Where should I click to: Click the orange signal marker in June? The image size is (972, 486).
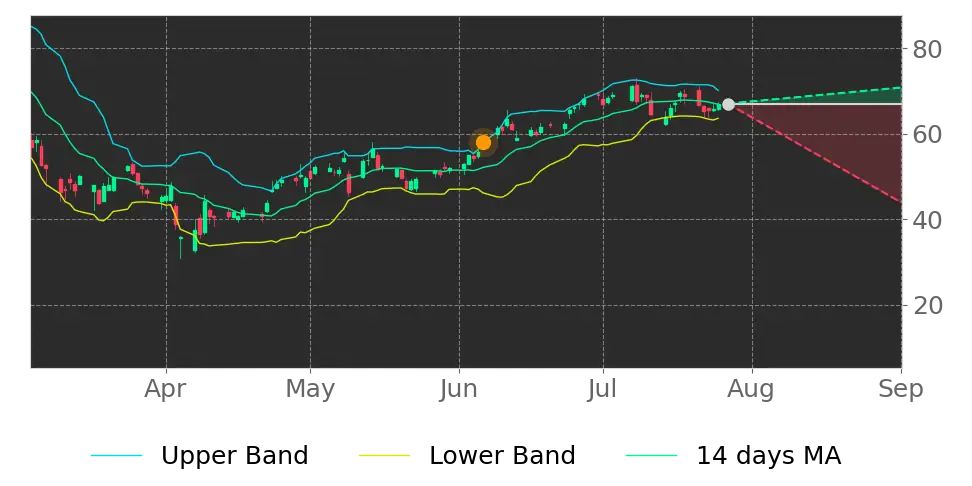tap(483, 143)
